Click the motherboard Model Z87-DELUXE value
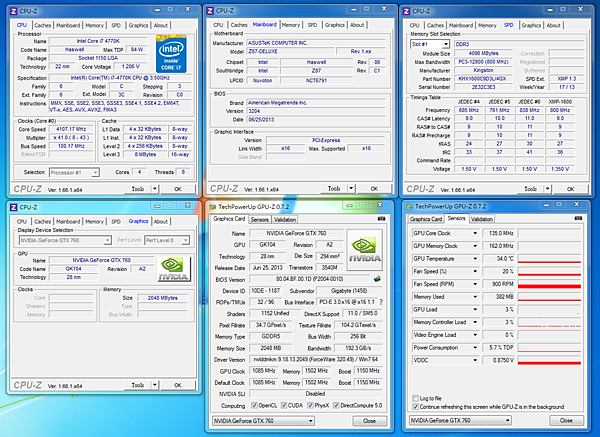Screen dimensions: 600x437 tap(291, 51)
